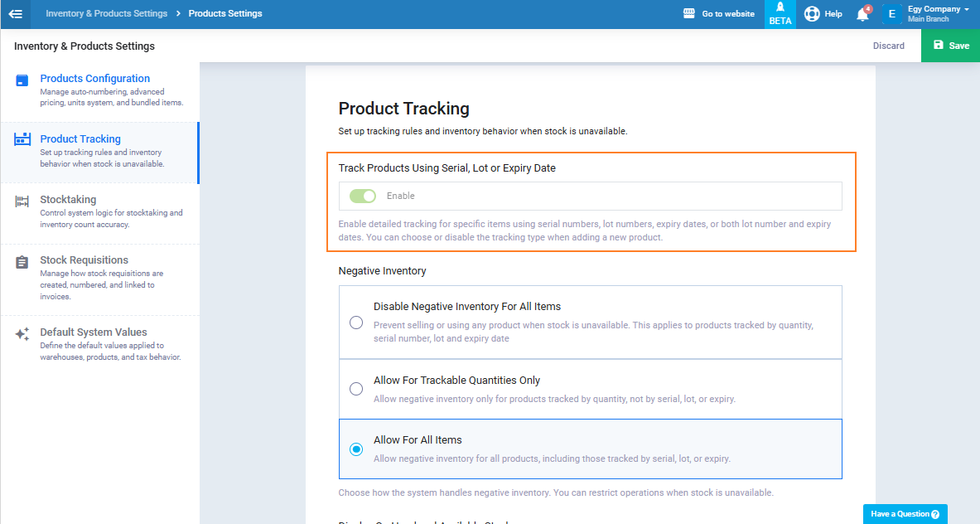Click the Stock Requisitions clipboard icon
The image size is (980, 524).
(22, 262)
